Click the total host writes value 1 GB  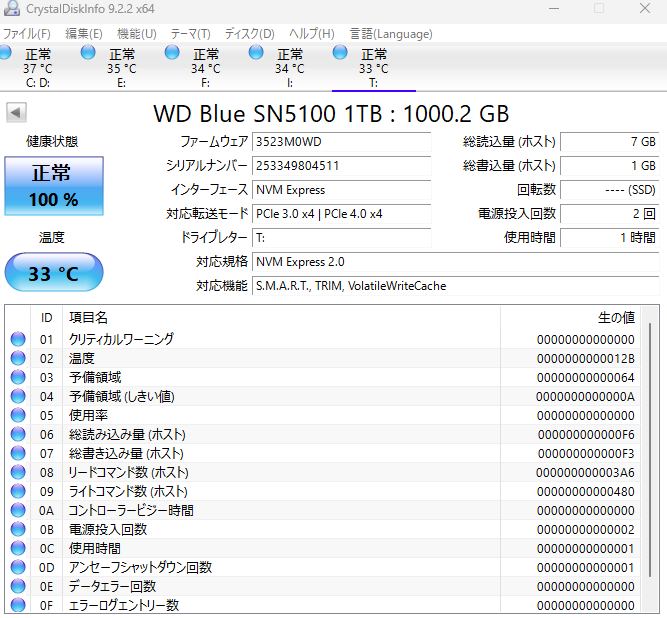(610, 165)
